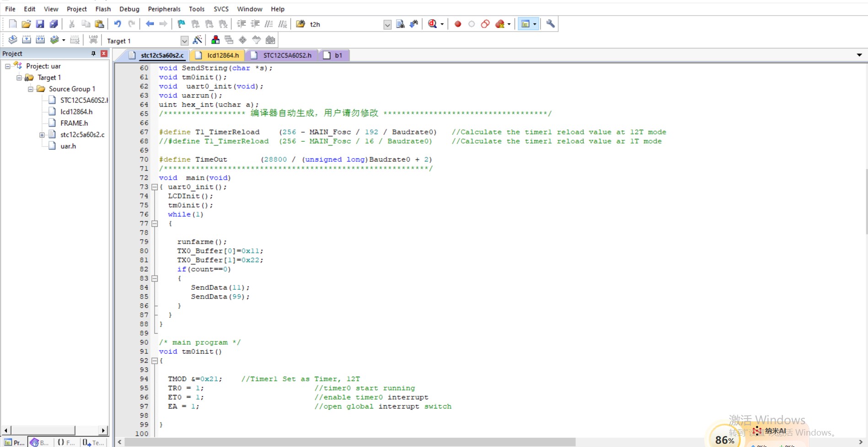Open the Peripherals menu

pos(164,9)
